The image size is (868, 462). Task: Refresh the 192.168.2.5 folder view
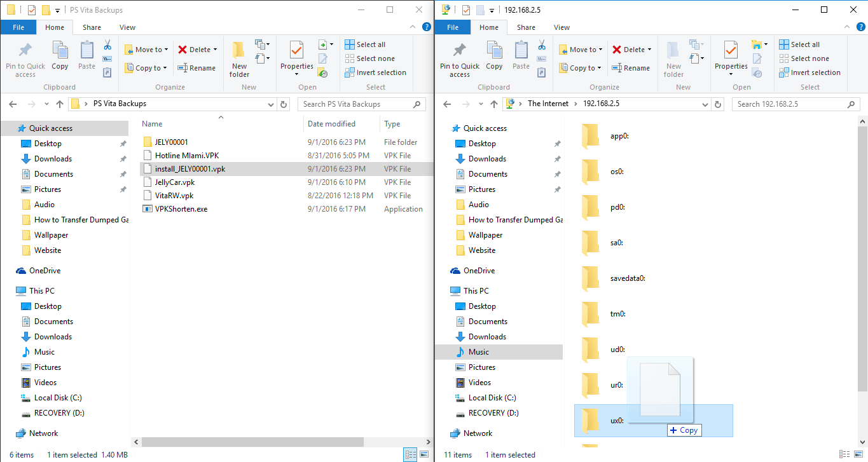718,104
